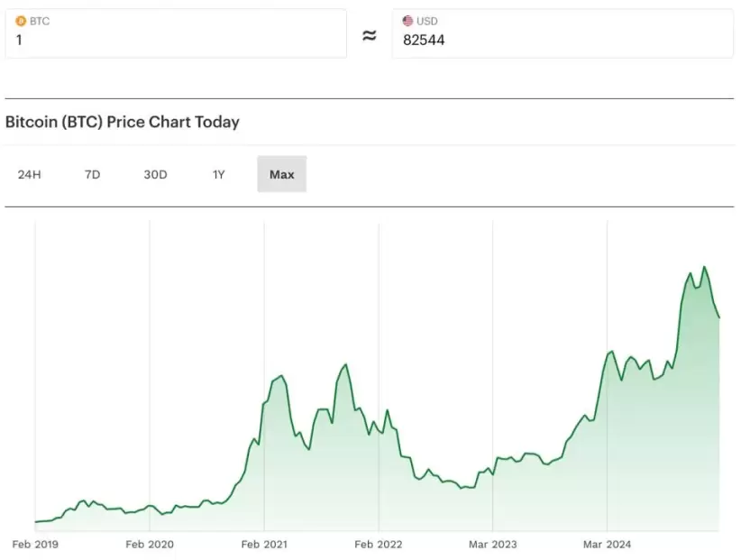Select the 30D chart range tab
Image resolution: width=741 pixels, height=560 pixels.
pos(155,174)
